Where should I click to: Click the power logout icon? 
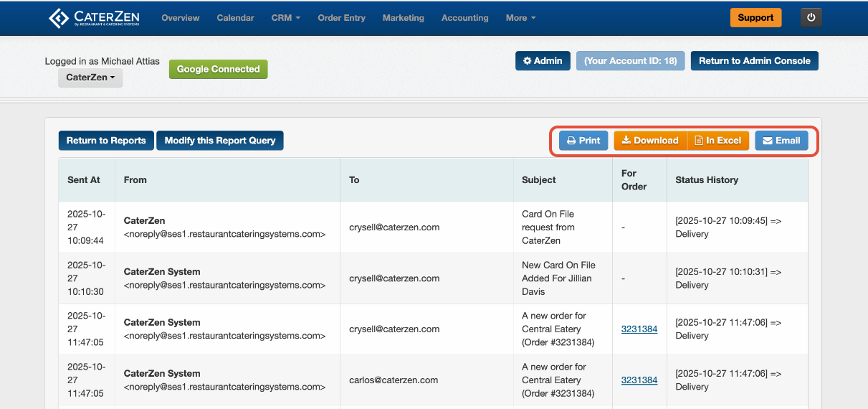(x=811, y=18)
